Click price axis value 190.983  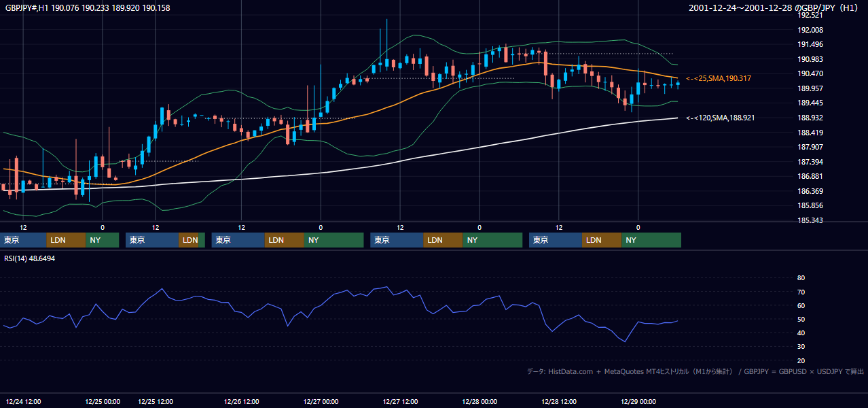[810, 59]
